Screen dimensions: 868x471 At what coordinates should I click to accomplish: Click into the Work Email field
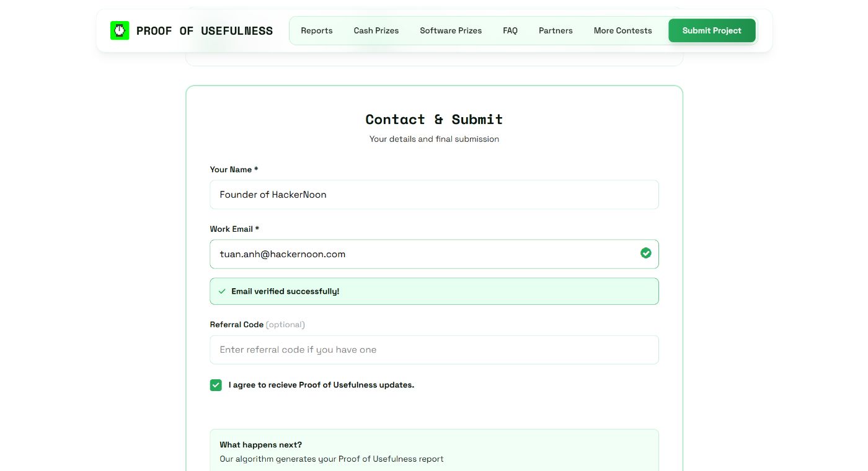pos(422,254)
